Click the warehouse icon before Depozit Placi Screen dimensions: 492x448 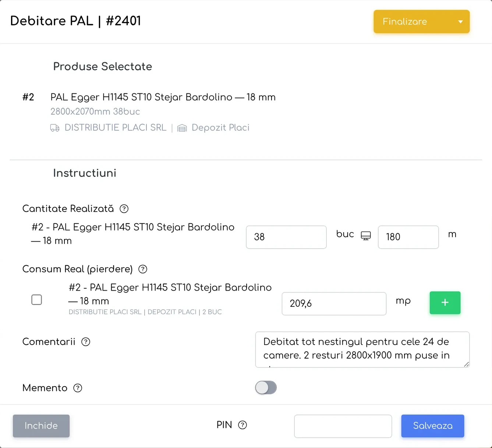click(x=182, y=128)
